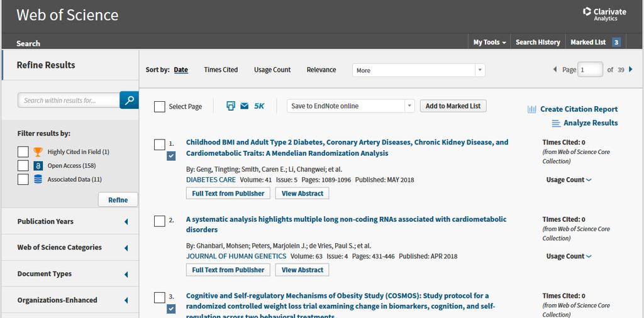The width and height of the screenshot is (644, 318).
Task: Go to next page arrow
Action: click(x=631, y=69)
